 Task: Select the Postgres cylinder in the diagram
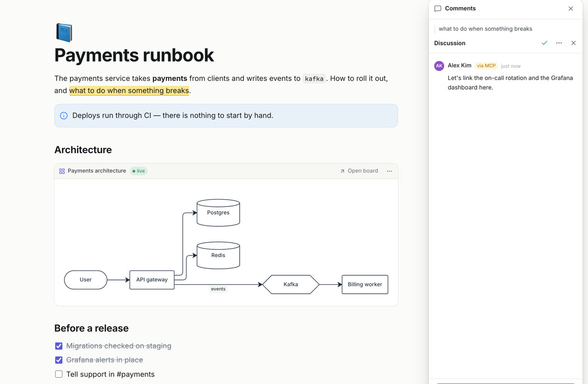click(218, 212)
